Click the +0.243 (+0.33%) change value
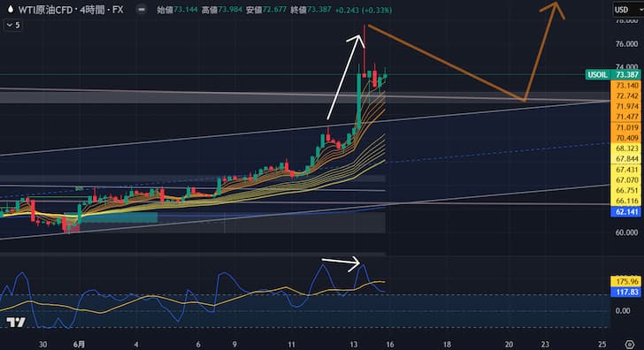This screenshot has width=644, height=350. coord(364,10)
